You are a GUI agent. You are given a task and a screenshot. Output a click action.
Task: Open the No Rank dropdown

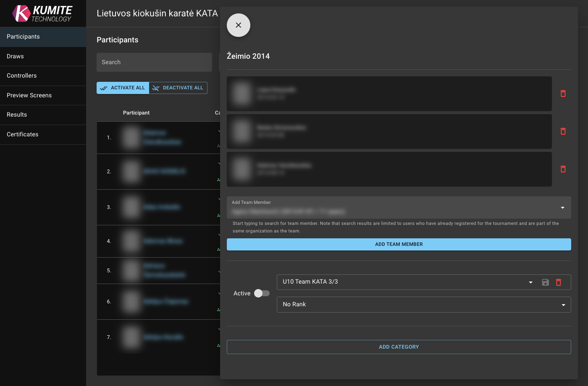(563, 305)
